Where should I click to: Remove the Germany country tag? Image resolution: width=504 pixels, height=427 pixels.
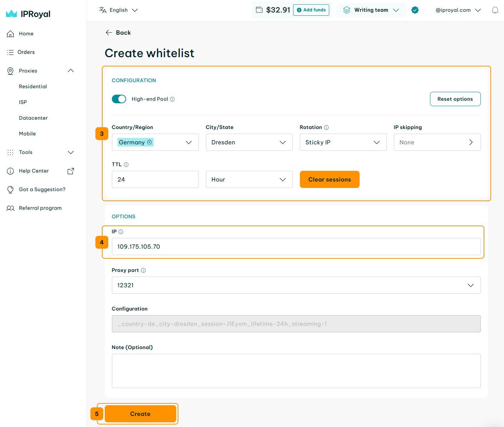149,142
